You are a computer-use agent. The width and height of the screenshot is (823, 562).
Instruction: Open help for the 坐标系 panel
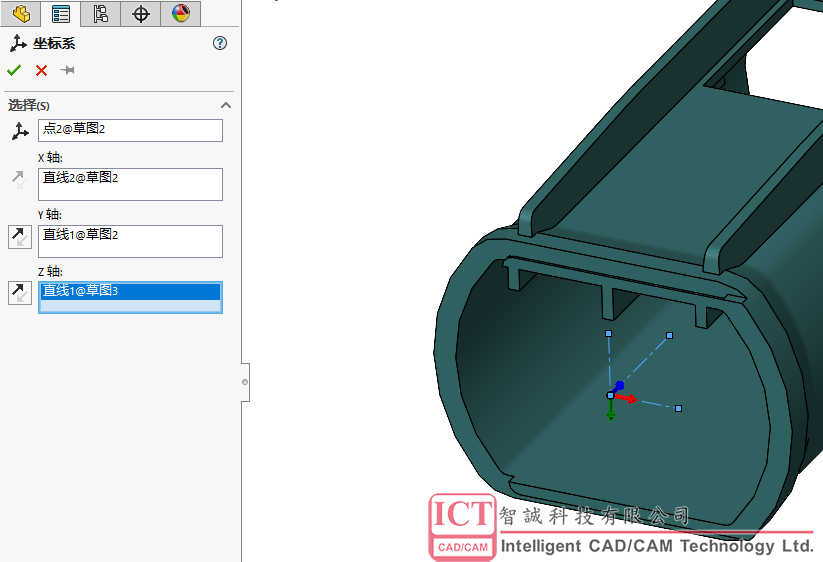coord(220,43)
